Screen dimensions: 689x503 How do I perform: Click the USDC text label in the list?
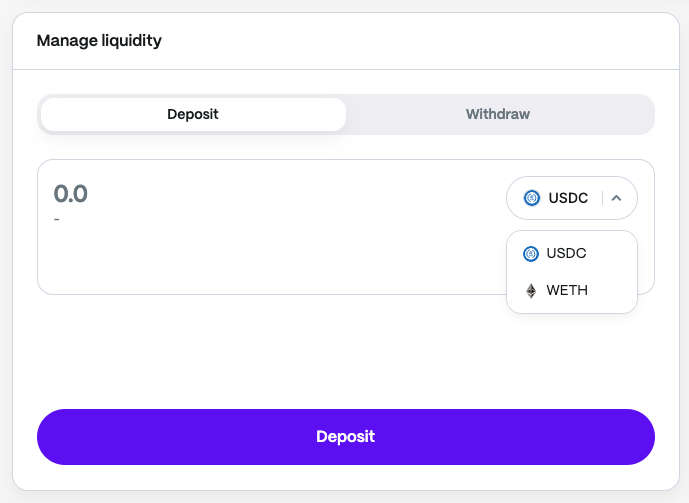point(566,254)
